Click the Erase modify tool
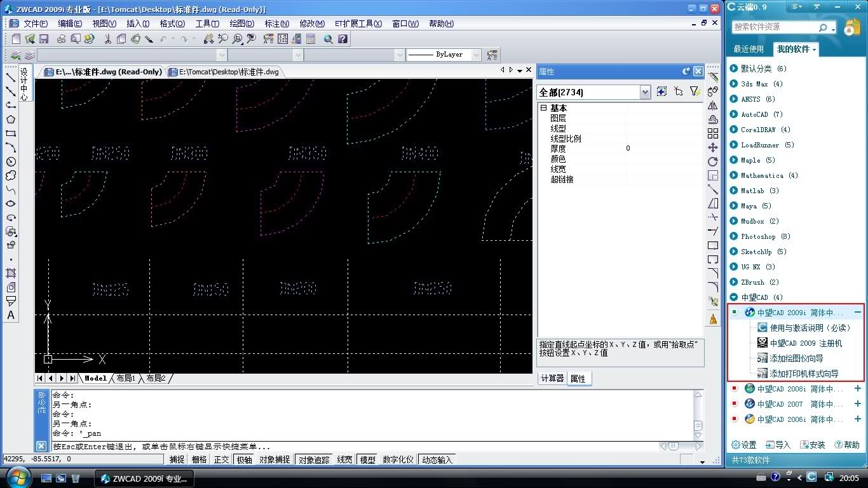868x488 pixels. 713,77
